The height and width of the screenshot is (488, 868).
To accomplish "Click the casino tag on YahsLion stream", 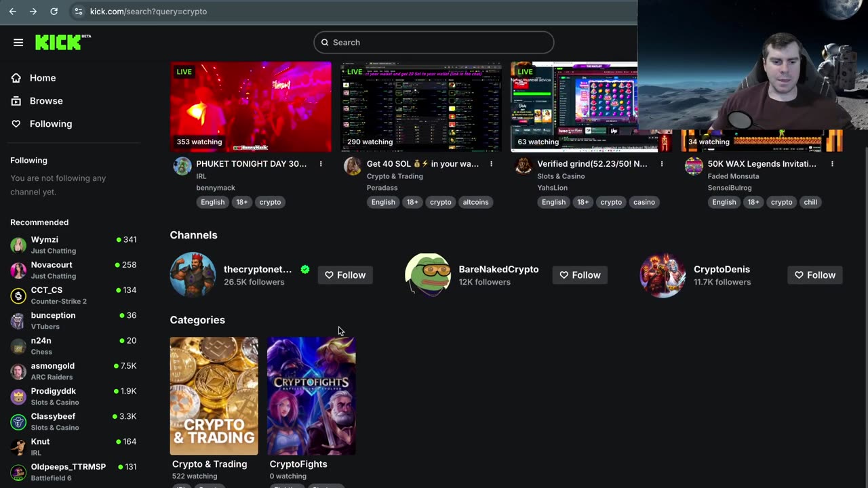I will pos(644,202).
